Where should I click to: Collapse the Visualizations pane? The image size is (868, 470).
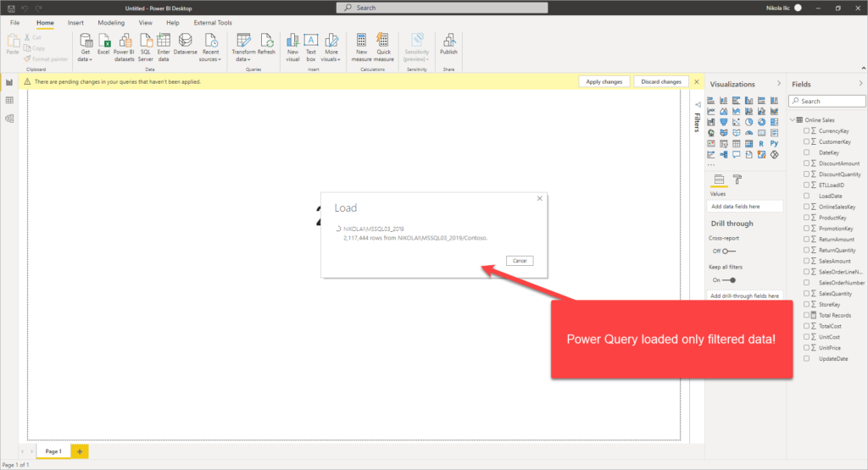tap(779, 84)
